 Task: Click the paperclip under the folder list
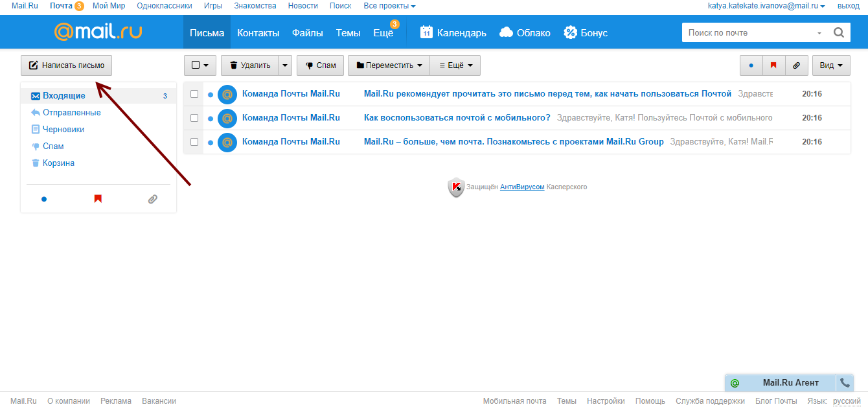point(152,199)
